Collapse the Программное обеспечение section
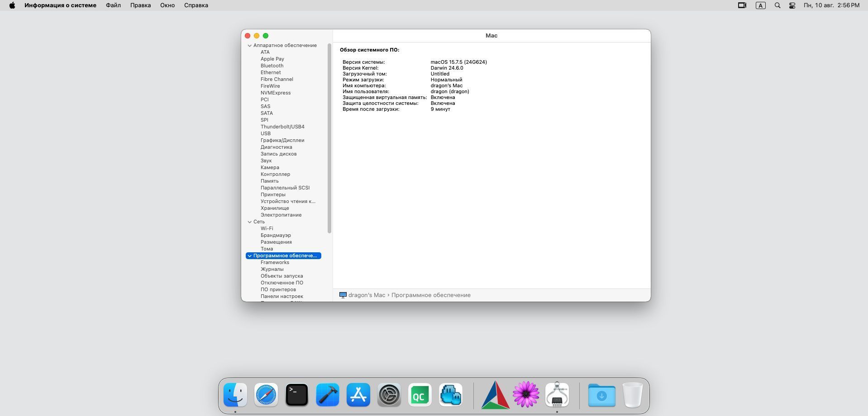This screenshot has height=416, width=868. coord(249,256)
